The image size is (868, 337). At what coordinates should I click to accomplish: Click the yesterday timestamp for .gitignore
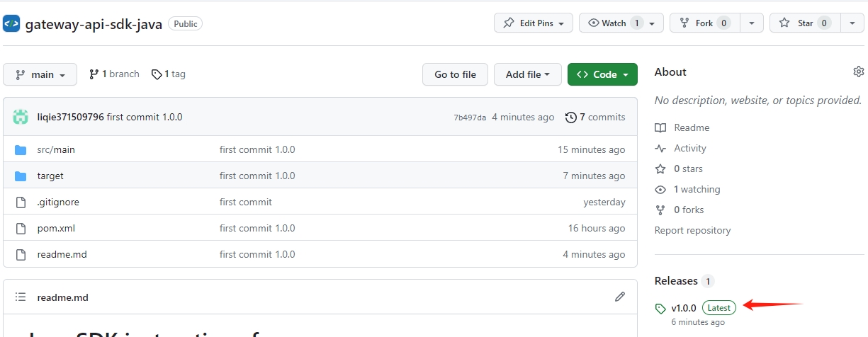pyautogui.click(x=604, y=202)
